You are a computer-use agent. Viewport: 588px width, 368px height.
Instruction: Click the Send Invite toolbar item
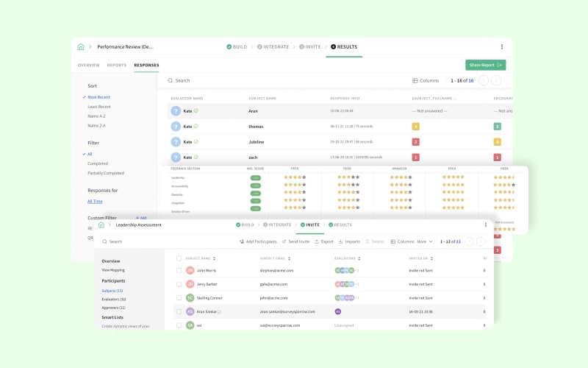pos(295,241)
